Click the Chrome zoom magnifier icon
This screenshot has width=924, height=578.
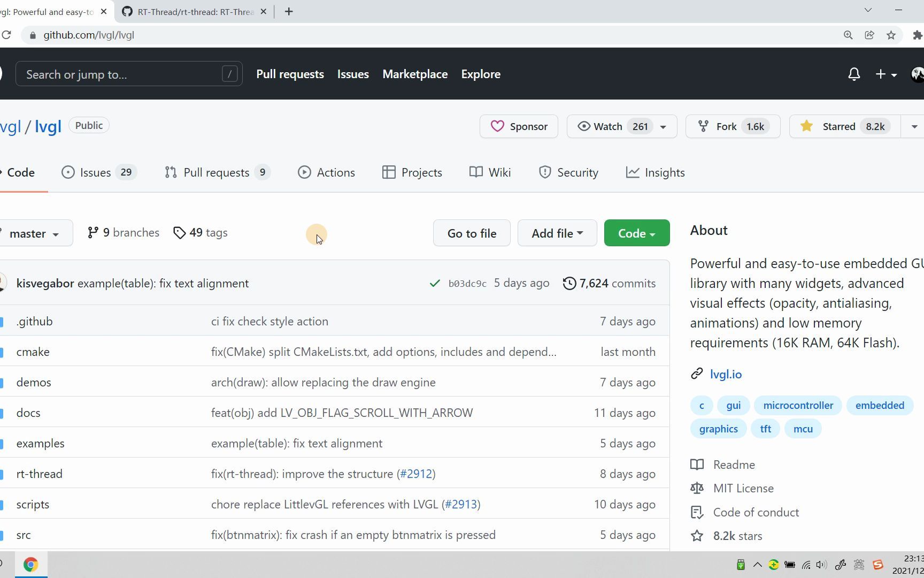(x=848, y=35)
